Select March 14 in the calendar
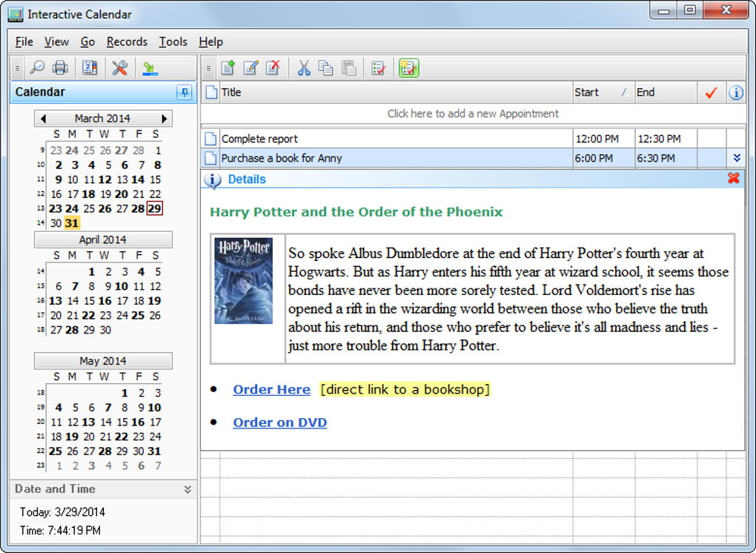Viewport: 756px width, 553px height. click(x=138, y=180)
